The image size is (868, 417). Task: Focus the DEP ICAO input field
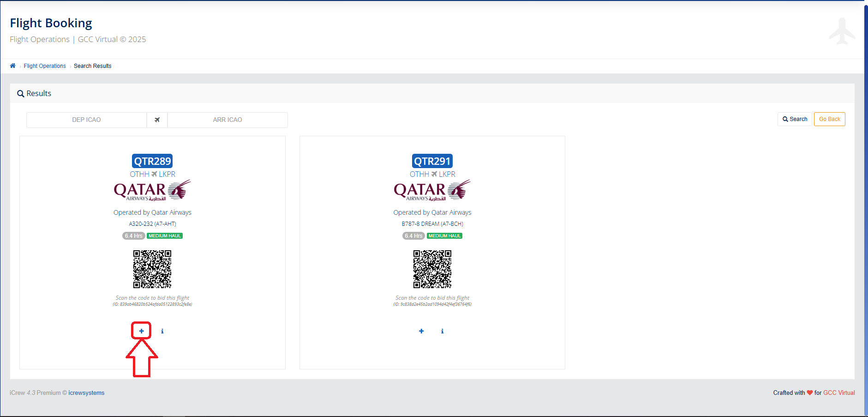point(86,120)
